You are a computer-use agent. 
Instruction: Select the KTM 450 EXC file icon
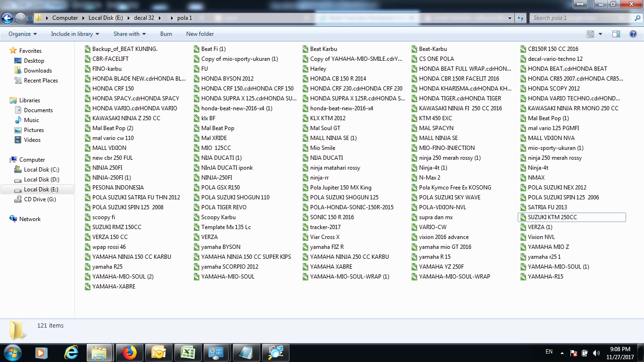(x=415, y=118)
